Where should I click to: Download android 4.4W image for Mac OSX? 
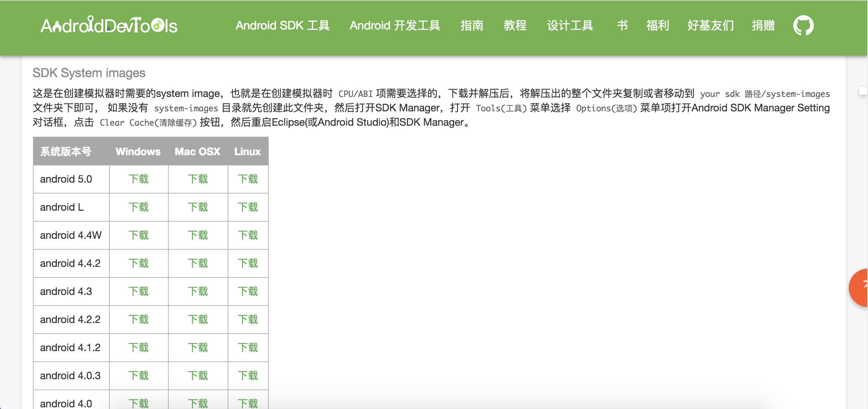tap(198, 235)
